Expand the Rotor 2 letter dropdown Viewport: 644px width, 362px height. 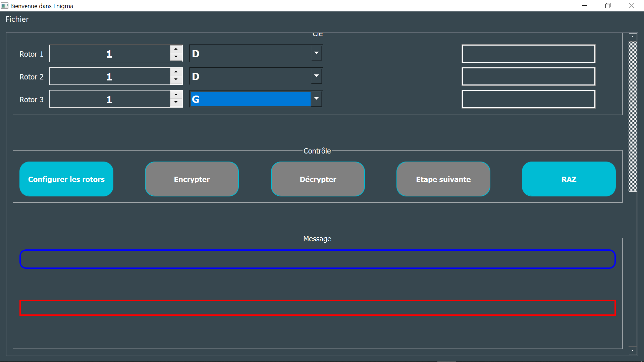pyautogui.click(x=316, y=76)
